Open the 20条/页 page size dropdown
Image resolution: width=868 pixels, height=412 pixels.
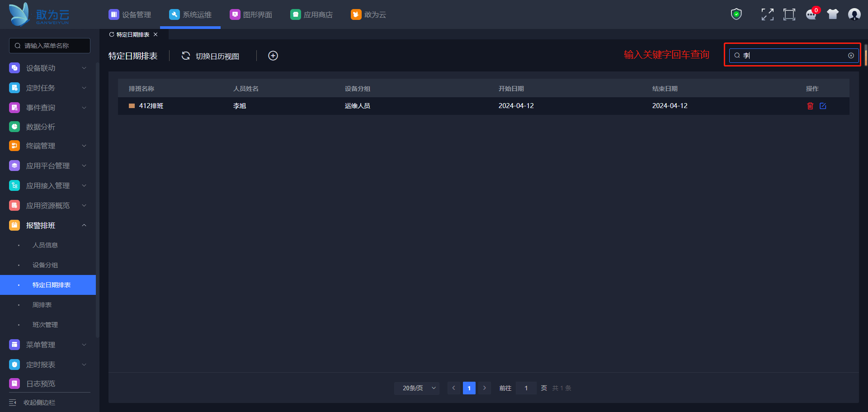[x=417, y=388]
